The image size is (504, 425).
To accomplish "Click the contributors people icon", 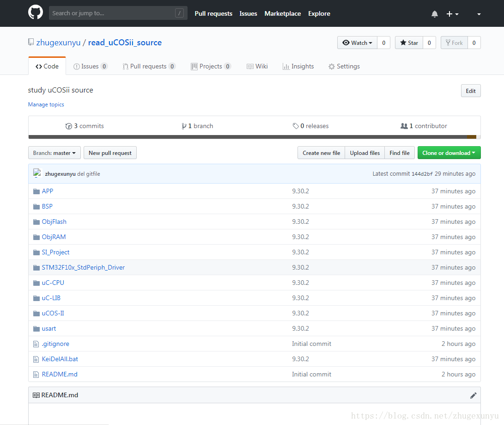I will [404, 126].
